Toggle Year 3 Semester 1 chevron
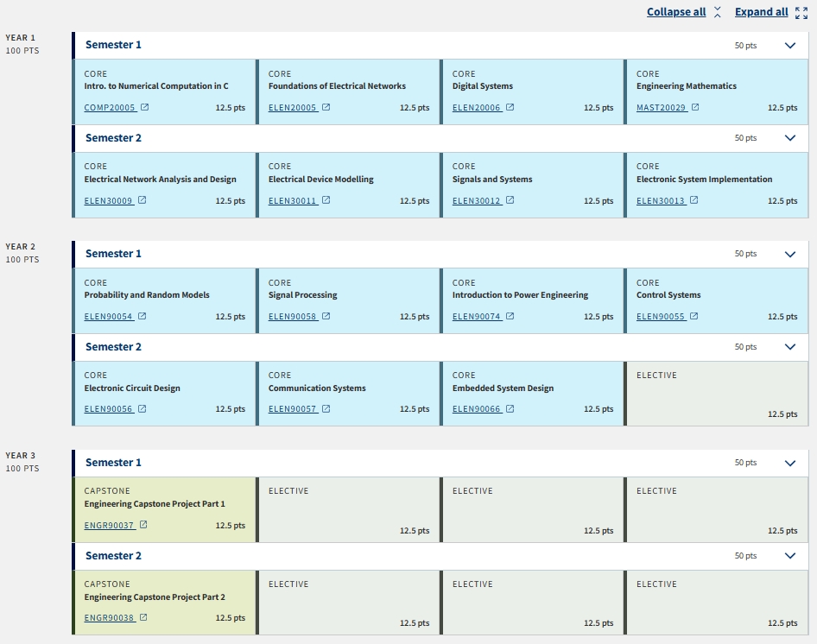 pos(789,463)
